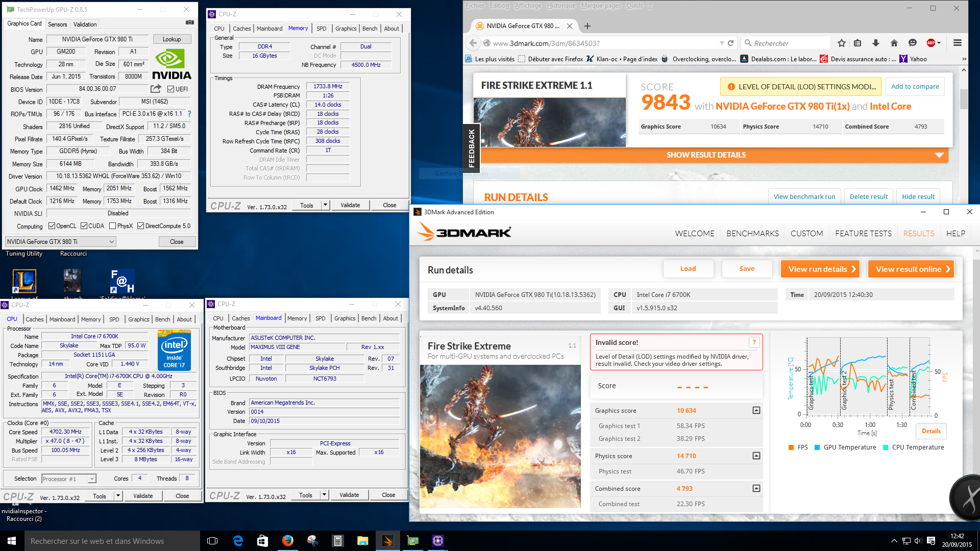This screenshot has width=980, height=551.
Task: Collapse the Physics score section
Action: point(756,456)
